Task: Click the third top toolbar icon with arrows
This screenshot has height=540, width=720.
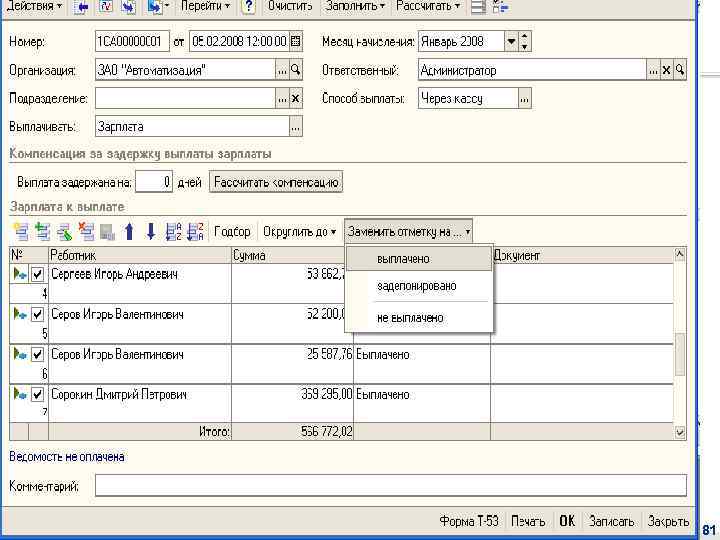Action: click(x=129, y=6)
